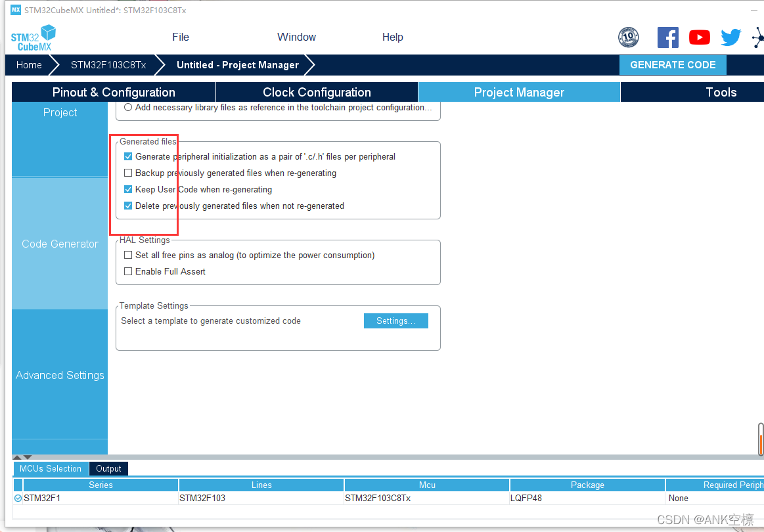This screenshot has width=764, height=532.
Task: Open the Help menu
Action: (x=392, y=37)
